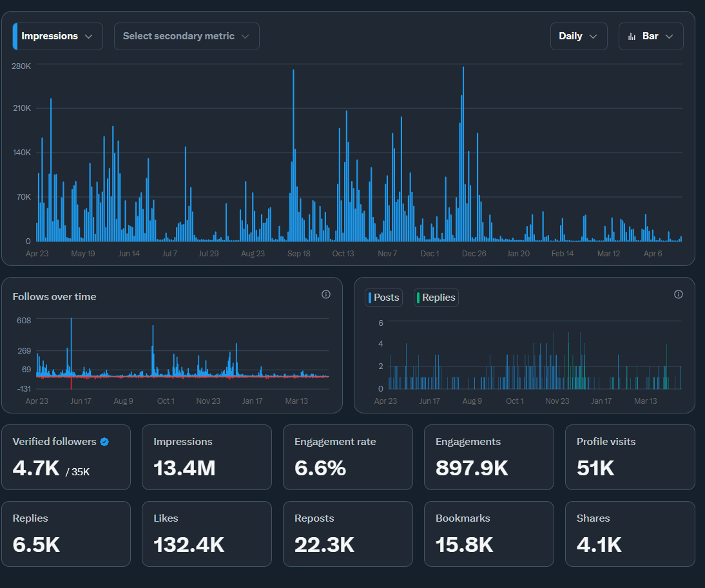Click the blue verified badge beside Verified followers
This screenshot has height=588, width=705.
(x=105, y=442)
